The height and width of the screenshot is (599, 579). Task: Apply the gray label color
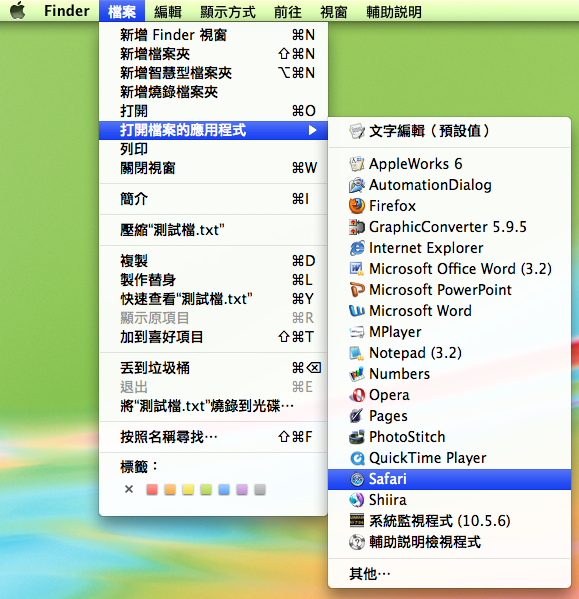260,489
